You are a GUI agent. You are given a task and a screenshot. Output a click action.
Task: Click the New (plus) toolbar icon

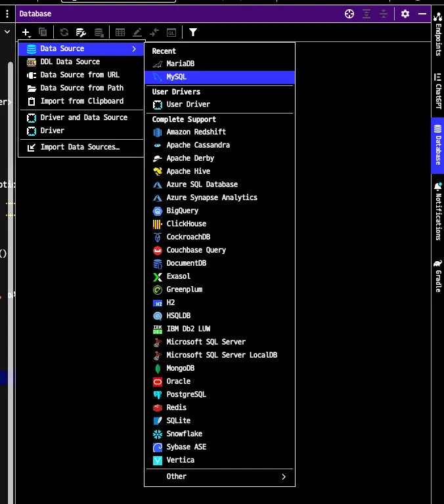(26, 32)
